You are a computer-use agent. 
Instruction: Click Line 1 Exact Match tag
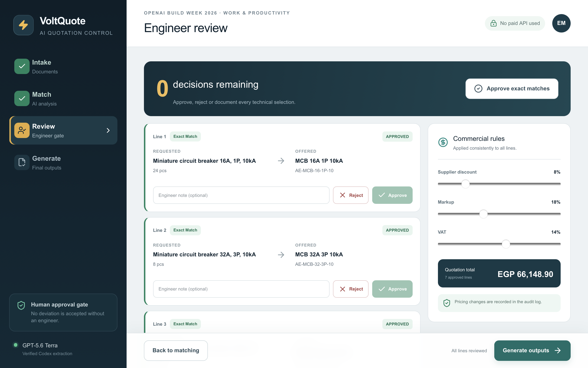(x=185, y=137)
